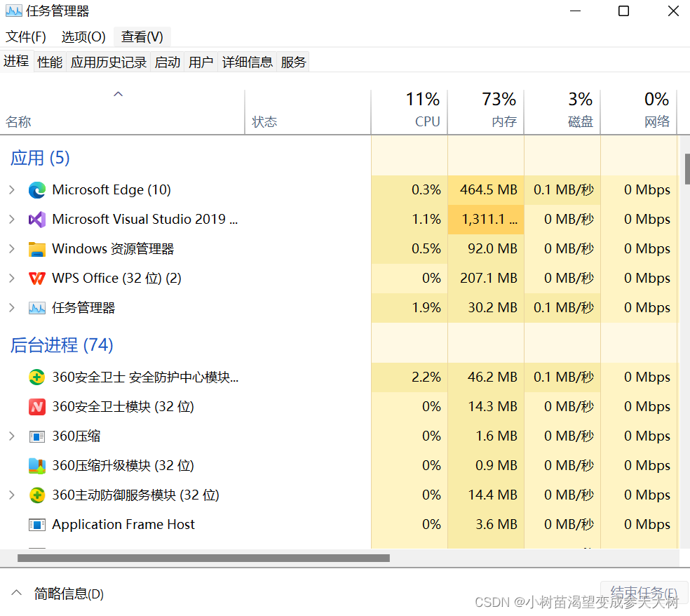Click the 92.0 MB memory cell
This screenshot has width=690, height=616.
click(486, 249)
